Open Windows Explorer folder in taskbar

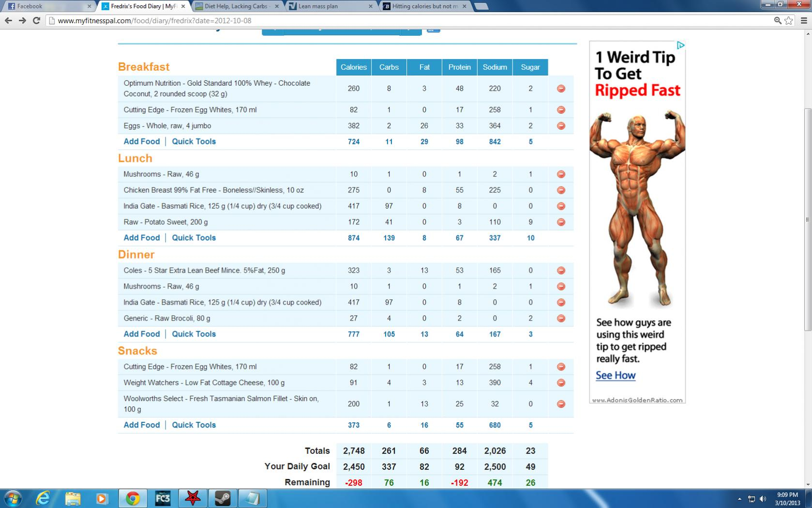point(73,498)
